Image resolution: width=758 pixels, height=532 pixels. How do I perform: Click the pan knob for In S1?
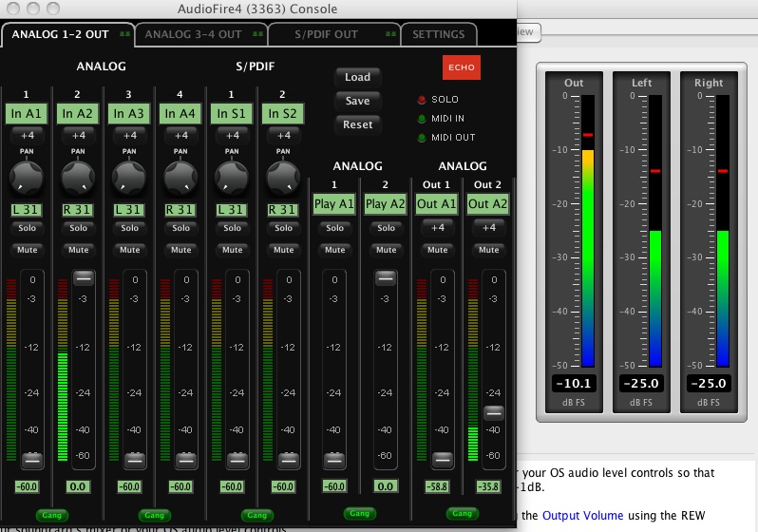tap(232, 178)
